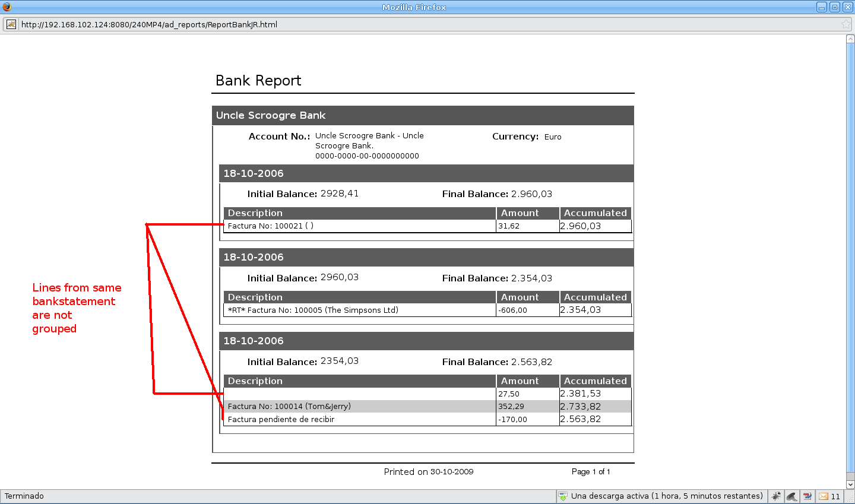The image size is (855, 504).
Task: Click the Factura No: 100005 Simpsons description
Action: point(313,310)
